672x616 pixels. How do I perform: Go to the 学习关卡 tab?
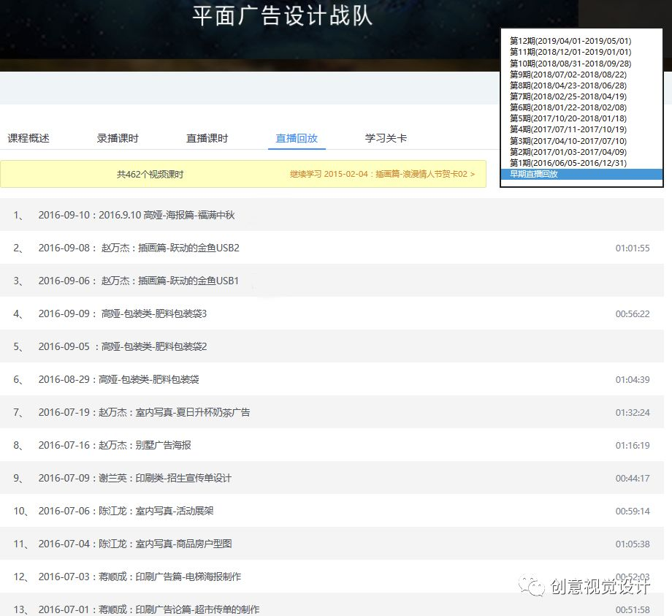click(x=386, y=138)
